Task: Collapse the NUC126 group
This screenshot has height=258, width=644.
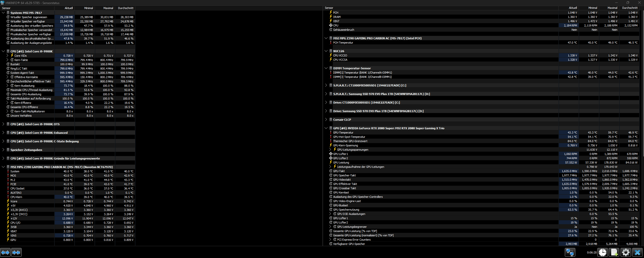Action: [x=326, y=51]
